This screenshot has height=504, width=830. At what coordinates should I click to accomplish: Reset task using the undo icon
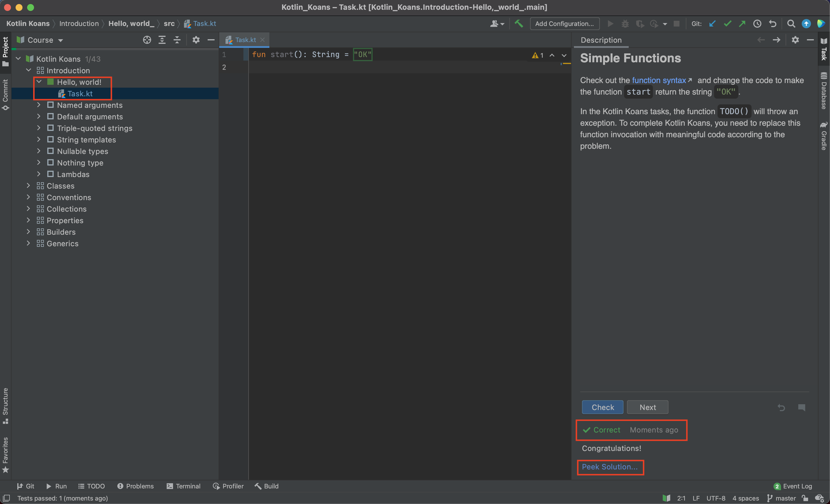coord(781,407)
